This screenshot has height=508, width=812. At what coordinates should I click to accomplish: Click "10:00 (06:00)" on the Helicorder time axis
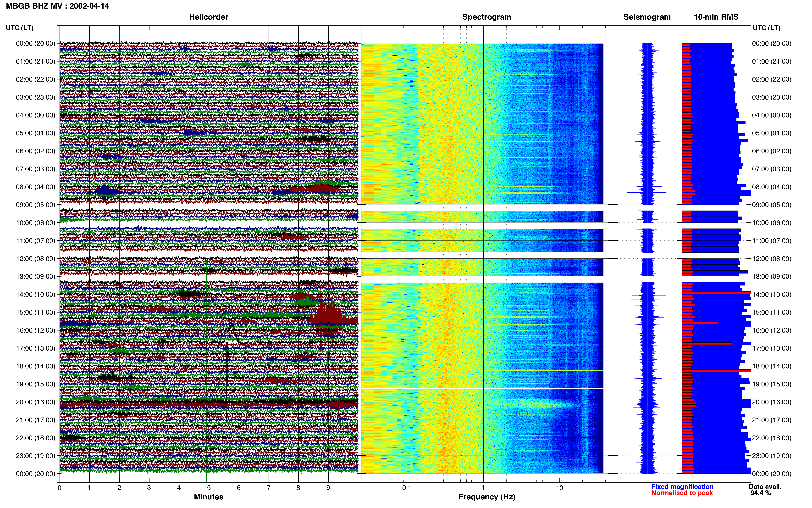36,223
